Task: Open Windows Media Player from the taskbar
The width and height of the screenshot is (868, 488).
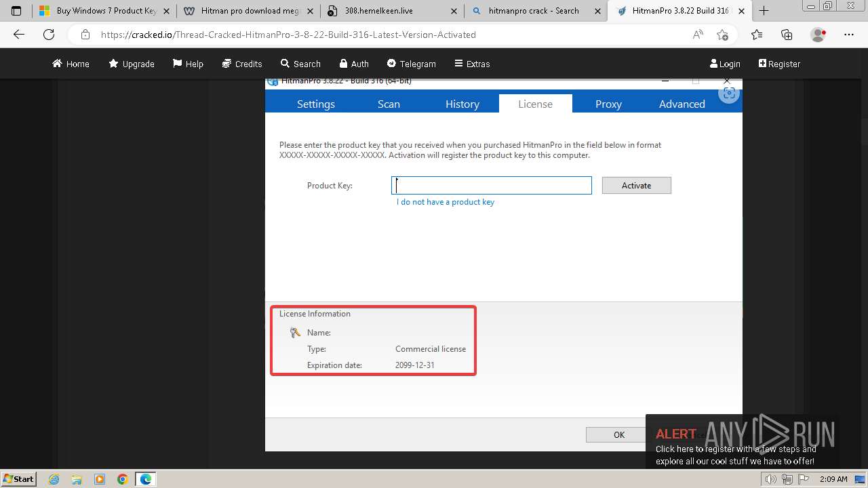Action: tap(100, 479)
